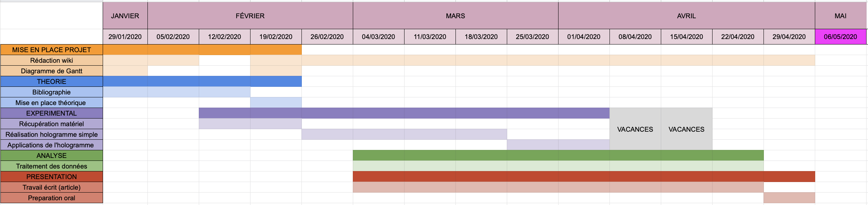This screenshot has width=868, height=205.
Task: Select the 22/04/2020 date header cell
Action: [738, 36]
